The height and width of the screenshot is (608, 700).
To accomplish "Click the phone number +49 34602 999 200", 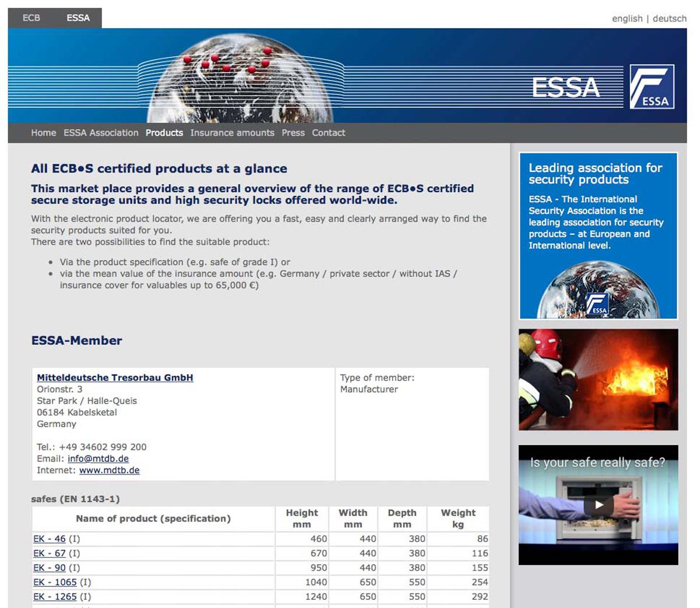I will (x=103, y=447).
